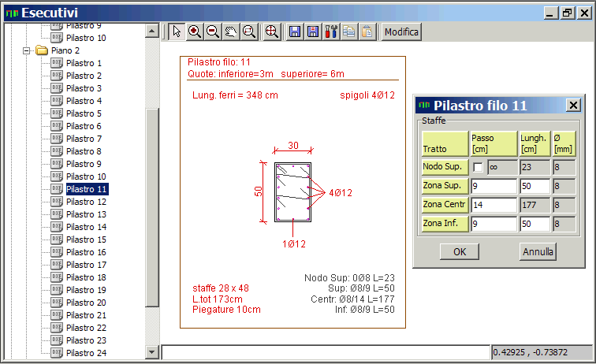This screenshot has width=596, height=364.
Task: Open the screwdriver and wrench settings tool
Action: tap(331, 32)
